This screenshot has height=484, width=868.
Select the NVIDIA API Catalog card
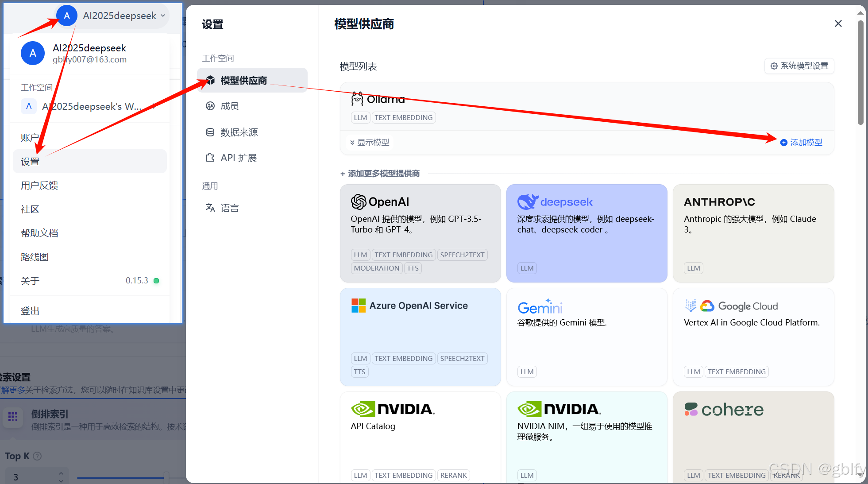(x=420, y=438)
